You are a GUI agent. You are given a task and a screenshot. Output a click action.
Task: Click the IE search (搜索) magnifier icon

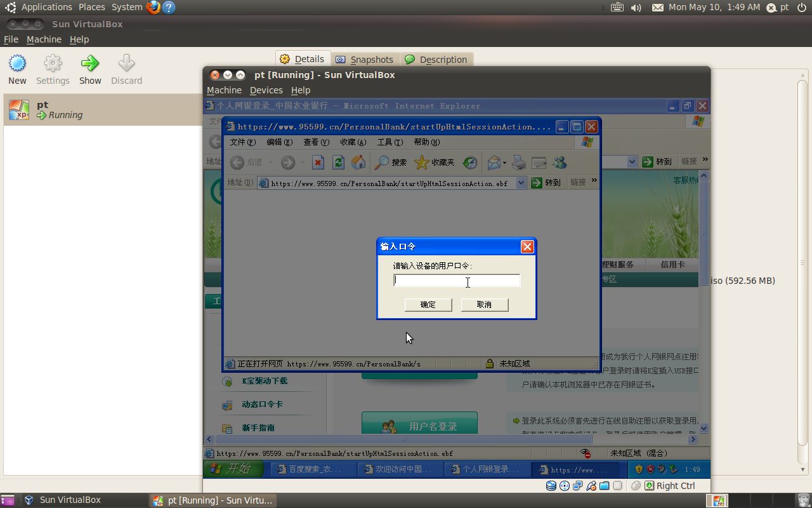(382, 163)
